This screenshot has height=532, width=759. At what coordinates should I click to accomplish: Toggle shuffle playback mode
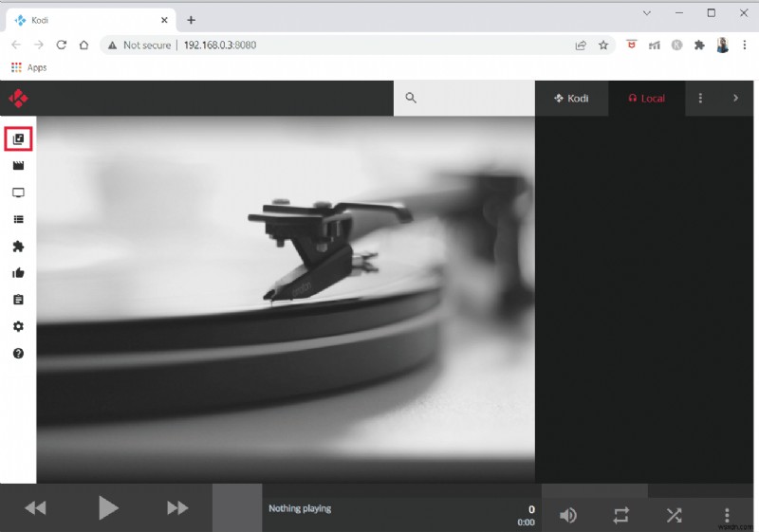tap(674, 515)
